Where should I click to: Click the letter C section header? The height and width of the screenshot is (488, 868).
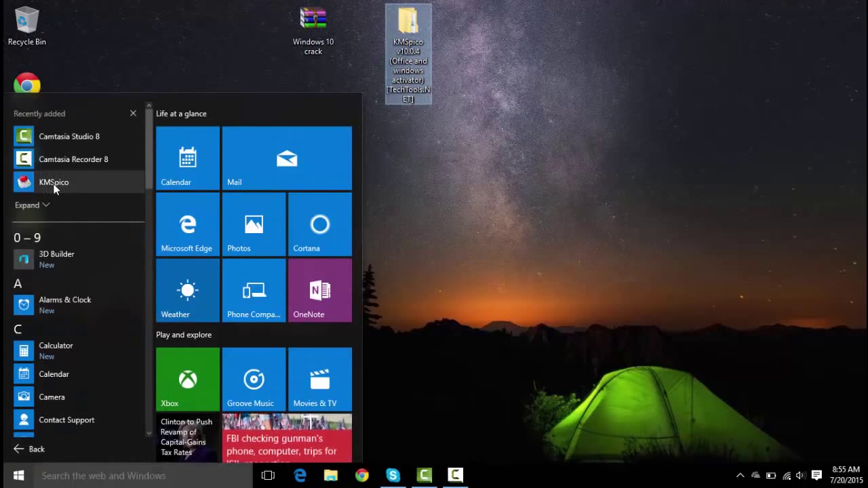18,329
